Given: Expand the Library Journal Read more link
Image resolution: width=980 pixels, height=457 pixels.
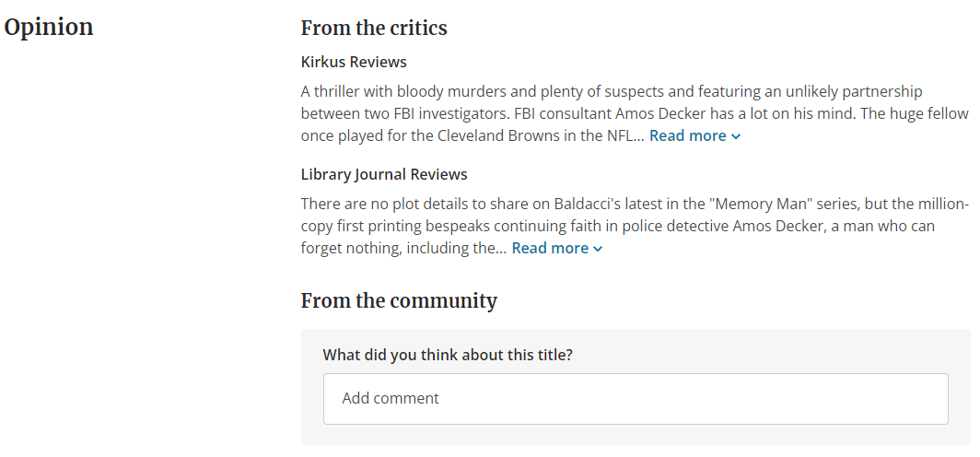Looking at the screenshot, I should point(557,248).
